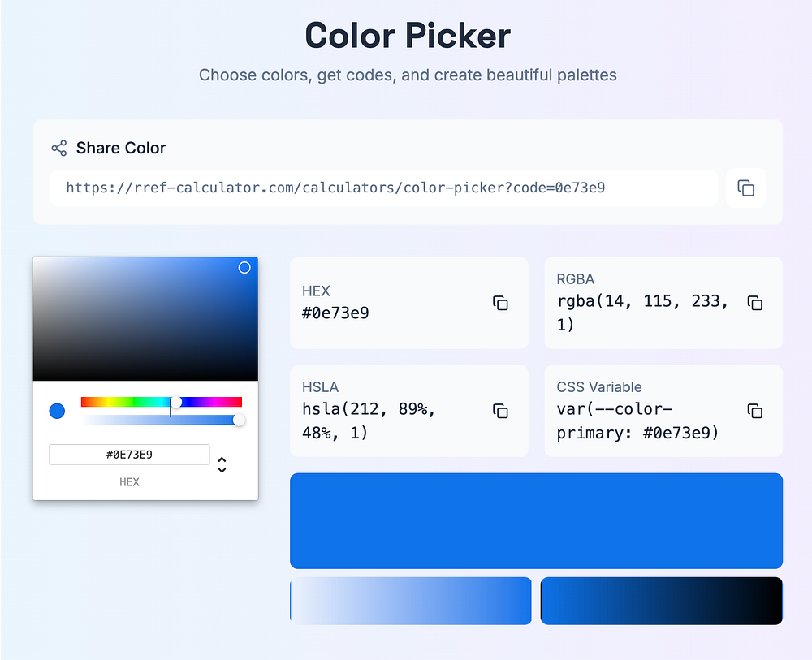Click the large blue color preview
The image size is (812, 660).
536,520
